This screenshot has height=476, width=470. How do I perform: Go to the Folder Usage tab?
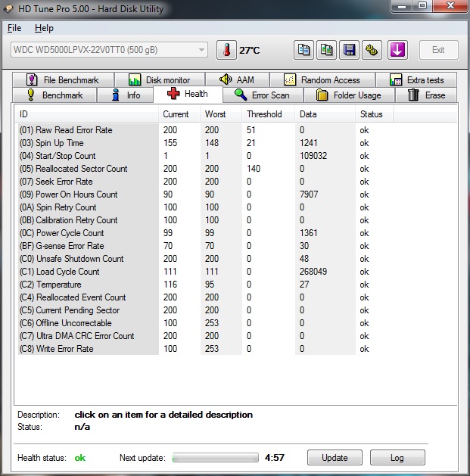tap(349, 95)
